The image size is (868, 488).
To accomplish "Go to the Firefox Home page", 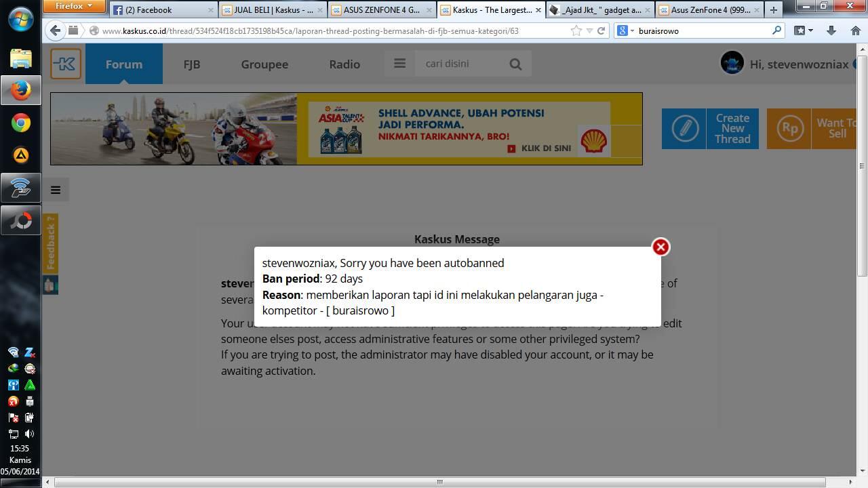I will pos(855,30).
